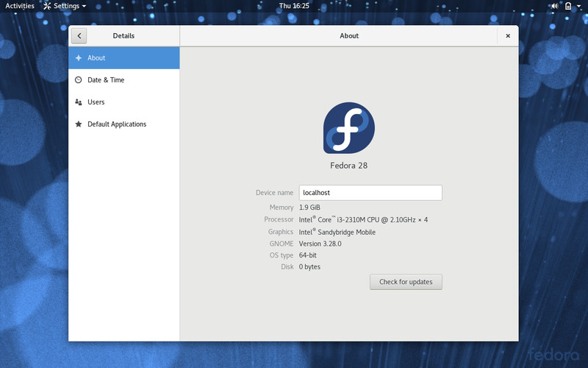Click the Device name label
Image resolution: width=588 pixels, height=368 pixels.
pos(274,193)
